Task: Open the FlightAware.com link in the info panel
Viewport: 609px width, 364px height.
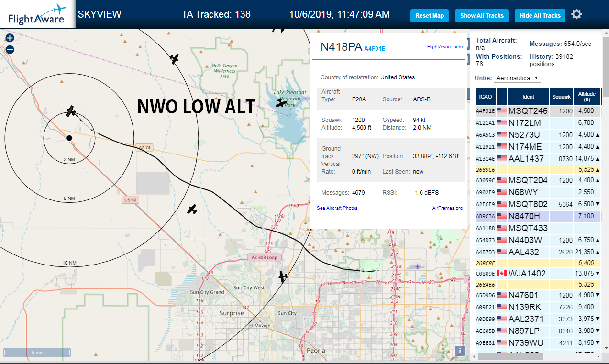Action: pos(444,47)
